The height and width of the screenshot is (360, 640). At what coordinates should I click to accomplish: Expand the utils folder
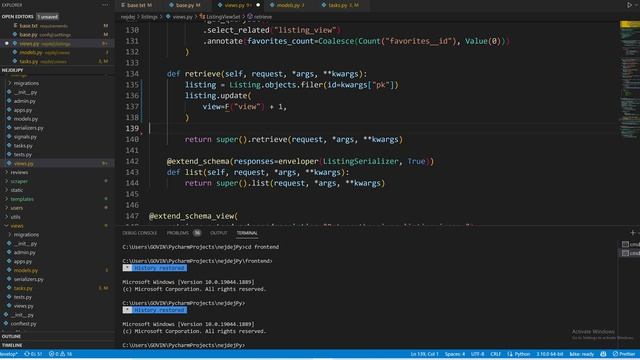16,217
